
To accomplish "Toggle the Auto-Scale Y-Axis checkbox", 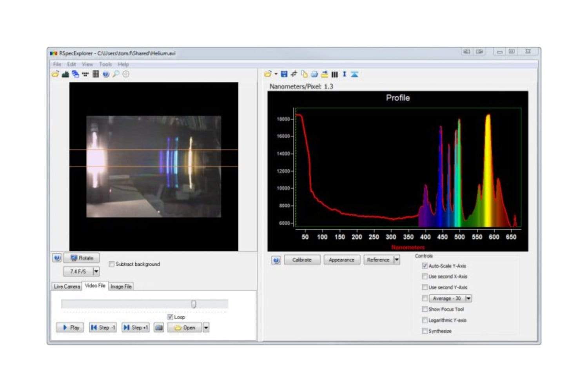I will pos(425,266).
